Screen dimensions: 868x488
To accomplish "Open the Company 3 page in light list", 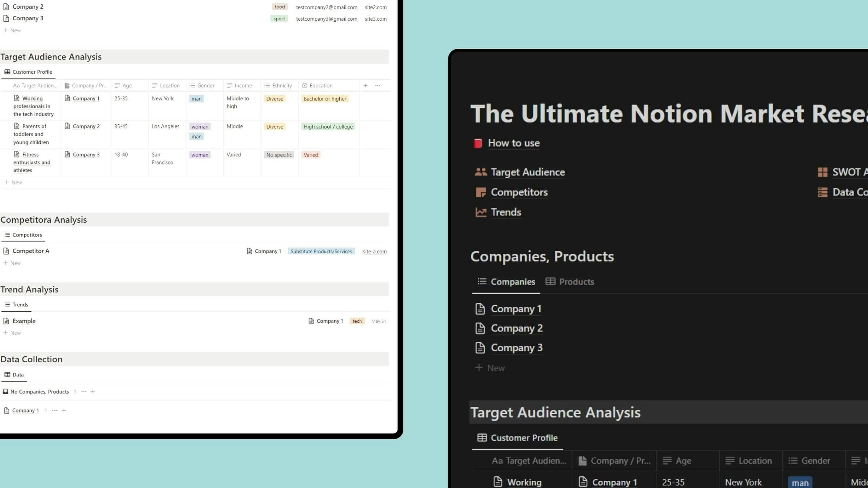I will (x=28, y=18).
